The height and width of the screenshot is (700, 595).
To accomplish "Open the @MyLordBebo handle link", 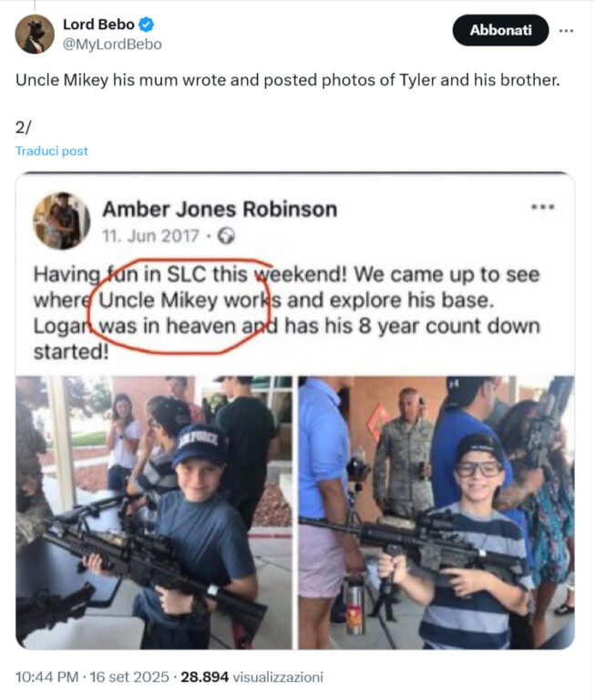I will point(112,44).
